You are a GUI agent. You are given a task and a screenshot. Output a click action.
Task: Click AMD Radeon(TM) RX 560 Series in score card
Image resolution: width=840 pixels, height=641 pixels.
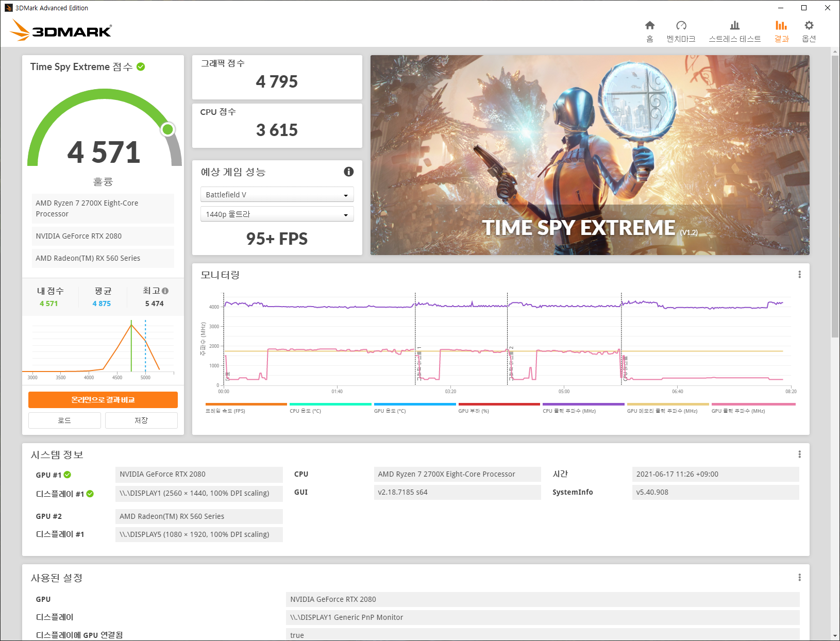(x=103, y=258)
